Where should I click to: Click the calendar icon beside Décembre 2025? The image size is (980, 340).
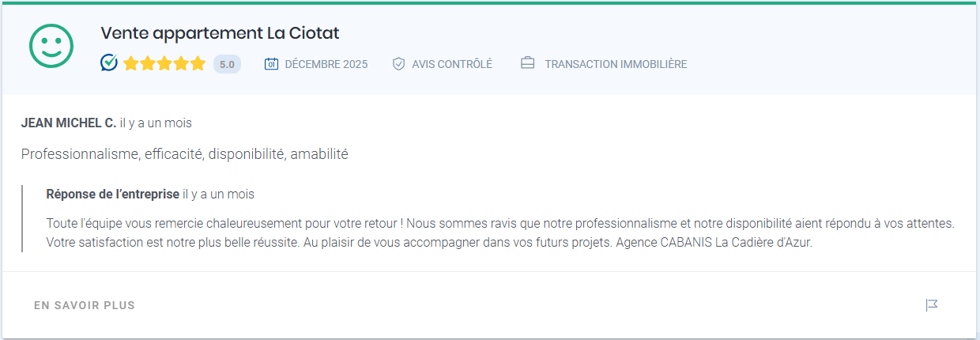click(271, 64)
